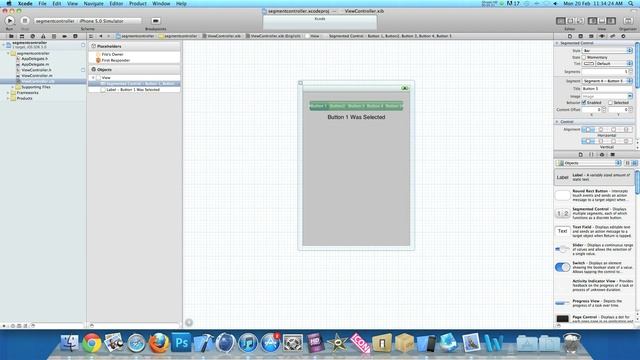This screenshot has height=360, width=640.
Task: Set vertical alignment to top
Action: (x=588, y=141)
